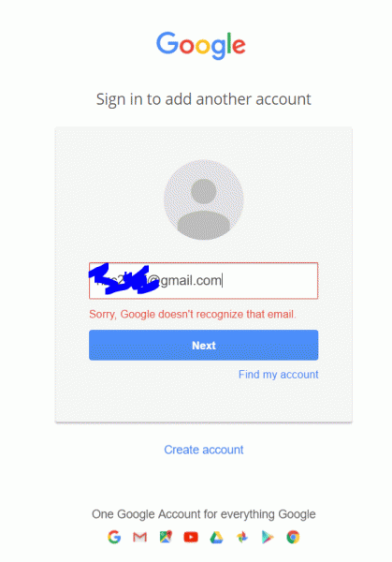Select the Google Maps icon
Viewport: 392px width, 562px height.
(x=166, y=537)
